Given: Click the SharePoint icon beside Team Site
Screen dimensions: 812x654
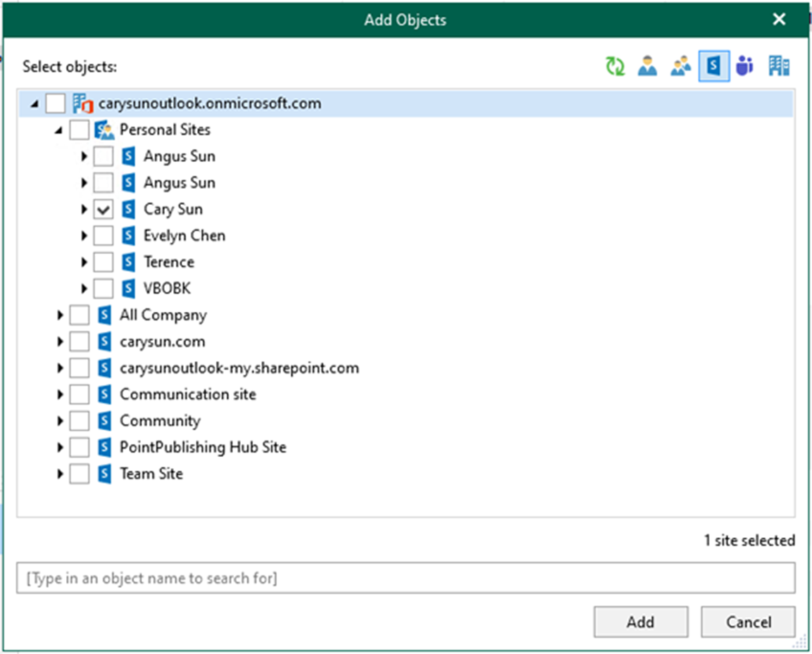Looking at the screenshot, I should (105, 473).
